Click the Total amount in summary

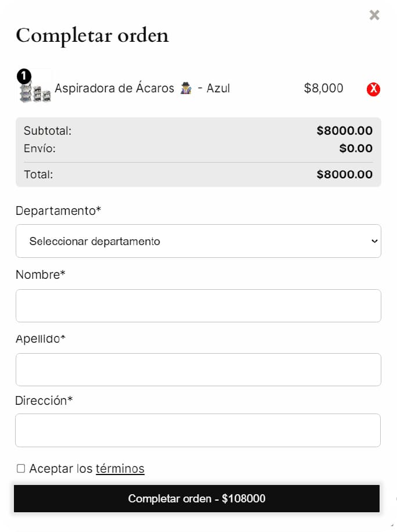[x=344, y=174]
